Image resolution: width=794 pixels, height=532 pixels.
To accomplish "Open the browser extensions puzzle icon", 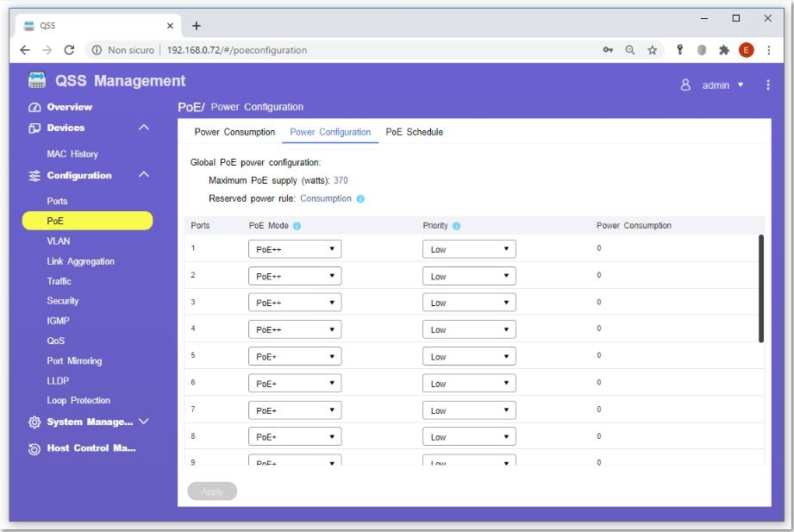I will tap(724, 50).
